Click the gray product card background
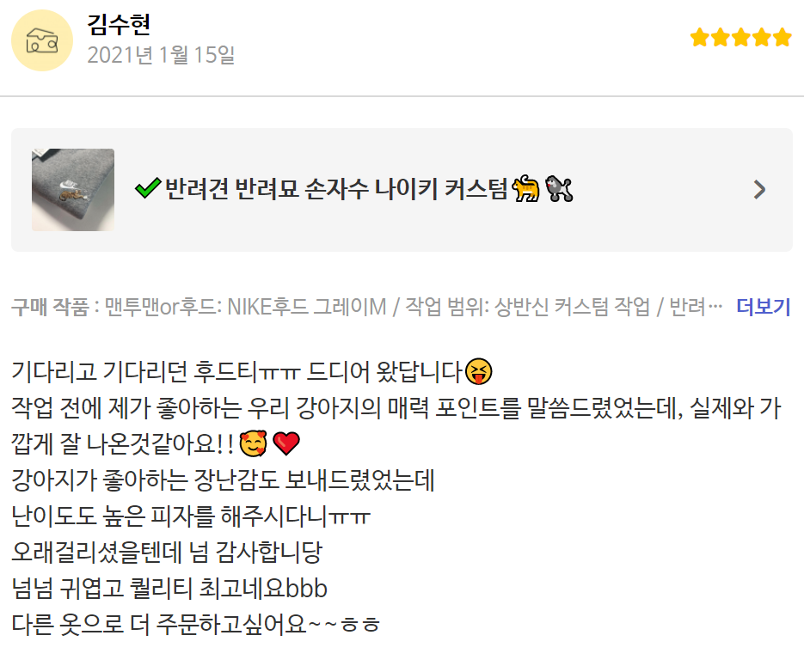This screenshot has width=804, height=672. [x=402, y=190]
